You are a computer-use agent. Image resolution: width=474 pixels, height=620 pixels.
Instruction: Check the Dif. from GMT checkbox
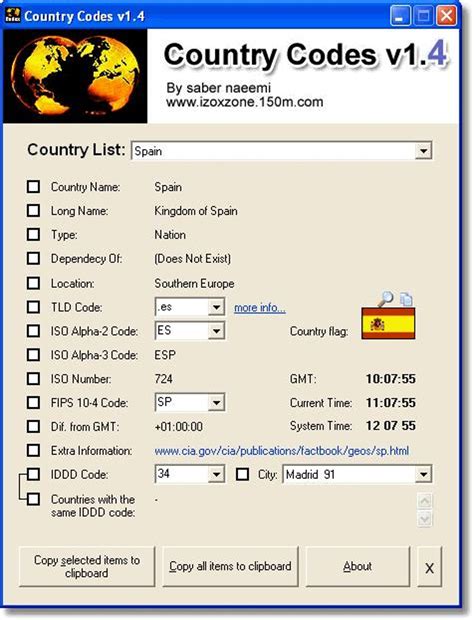(x=34, y=427)
